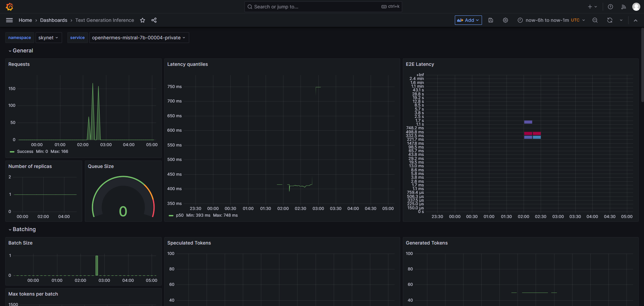644x306 pixels.
Task: Open the namespace skynet dropdown
Action: tap(48, 38)
